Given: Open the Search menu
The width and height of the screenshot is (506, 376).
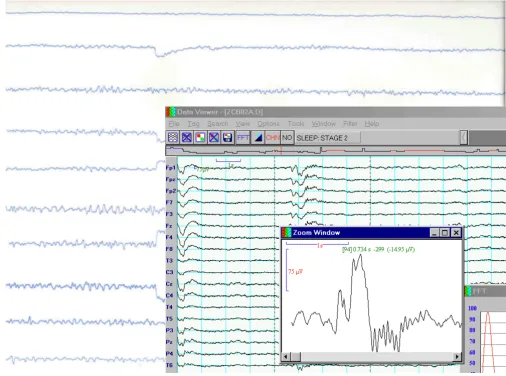Looking at the screenshot, I should point(217,124).
